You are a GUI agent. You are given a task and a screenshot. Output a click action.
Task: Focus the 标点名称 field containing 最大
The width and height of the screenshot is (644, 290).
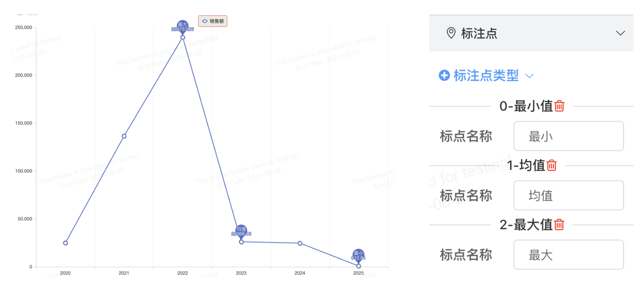point(568,255)
